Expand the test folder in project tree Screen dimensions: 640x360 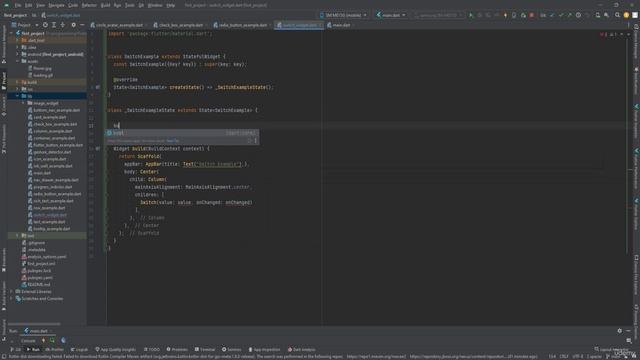(18, 236)
